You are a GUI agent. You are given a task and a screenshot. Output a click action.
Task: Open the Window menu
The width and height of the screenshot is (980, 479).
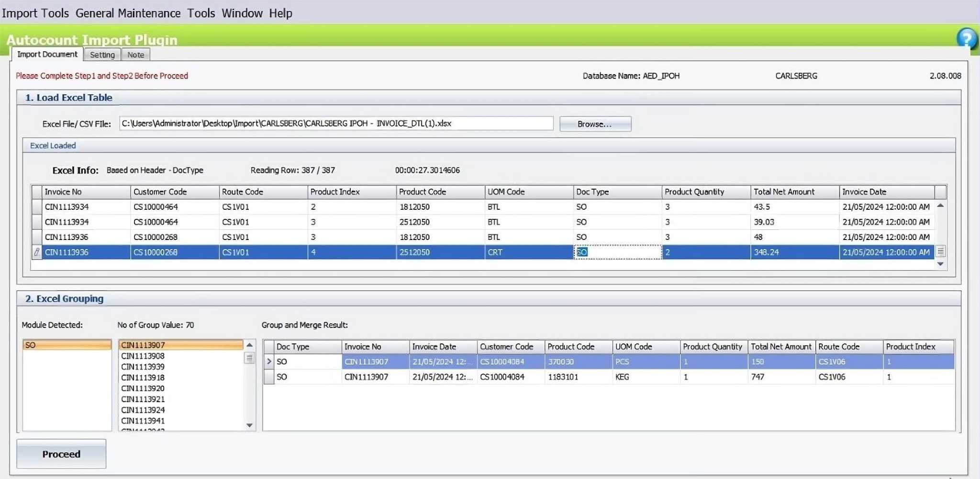point(242,13)
